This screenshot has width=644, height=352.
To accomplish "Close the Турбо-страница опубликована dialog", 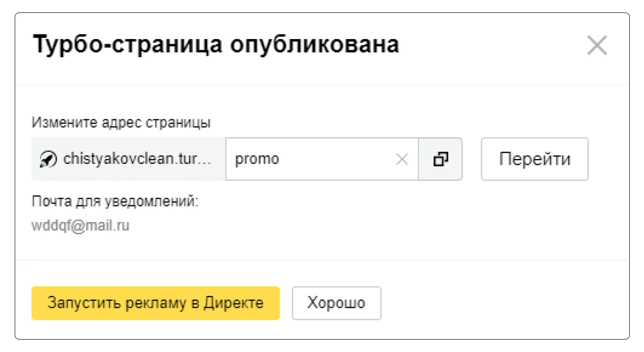I will click(597, 46).
